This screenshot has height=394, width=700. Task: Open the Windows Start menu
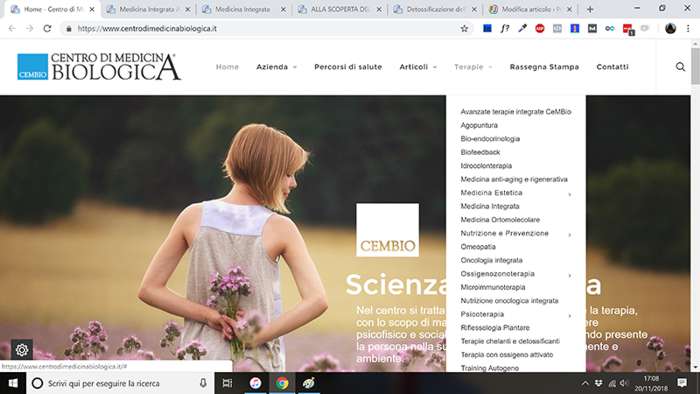13,383
